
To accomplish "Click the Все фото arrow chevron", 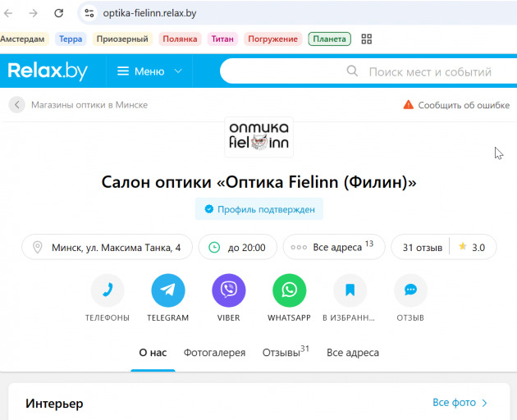I will point(484,403).
